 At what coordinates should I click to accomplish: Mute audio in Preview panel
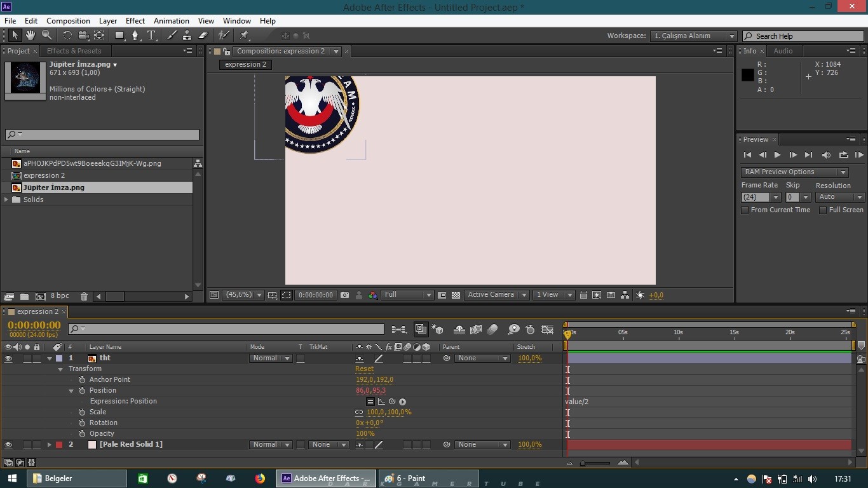pyautogui.click(x=826, y=154)
